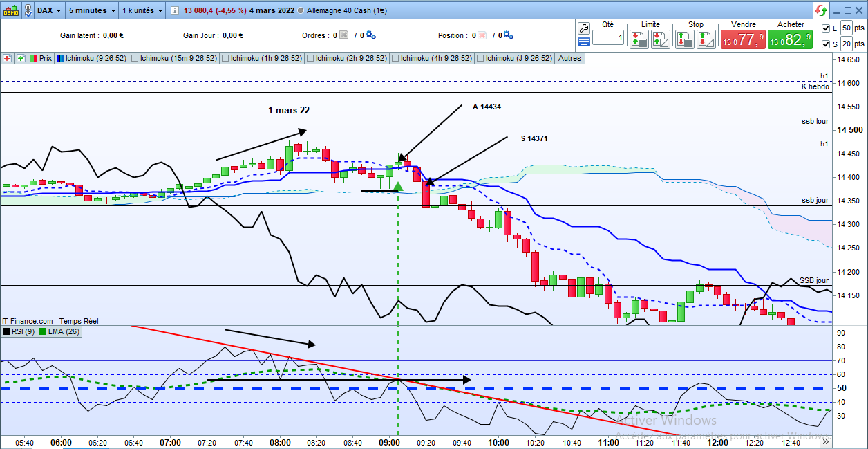
Task: Click the first Limite order icon
Action: point(639,39)
